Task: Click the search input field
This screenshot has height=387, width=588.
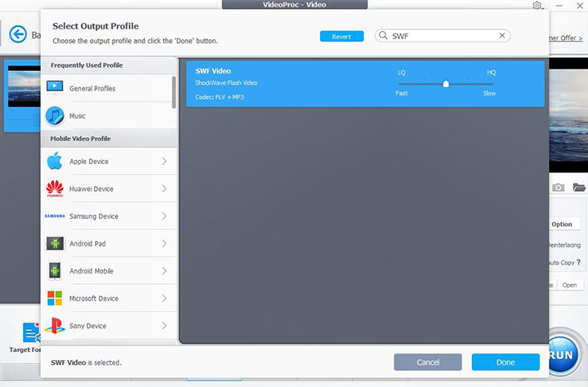Action: (443, 36)
